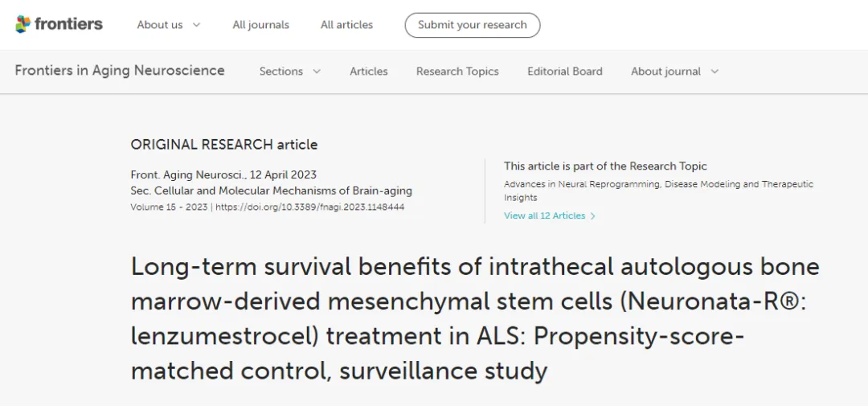Image resolution: width=868 pixels, height=406 pixels.
Task: Expand the About journal dropdown chevron
Action: click(714, 72)
